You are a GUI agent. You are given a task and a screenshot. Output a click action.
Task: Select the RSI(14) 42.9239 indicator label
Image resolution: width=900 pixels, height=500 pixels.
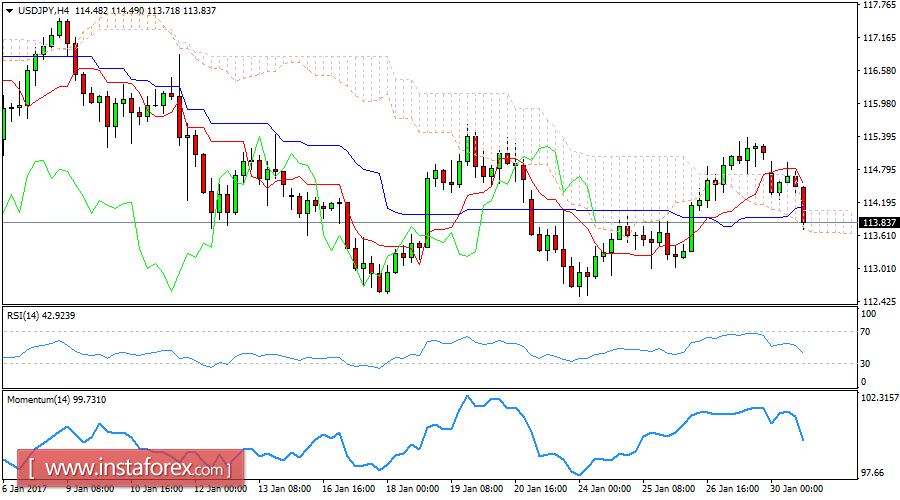tap(41, 316)
